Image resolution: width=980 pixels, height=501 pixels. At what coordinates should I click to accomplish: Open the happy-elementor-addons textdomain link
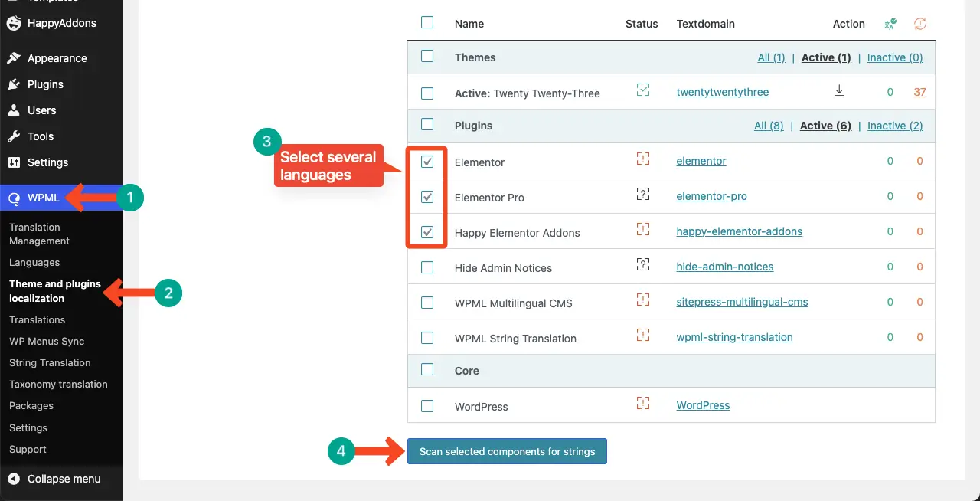740,231
